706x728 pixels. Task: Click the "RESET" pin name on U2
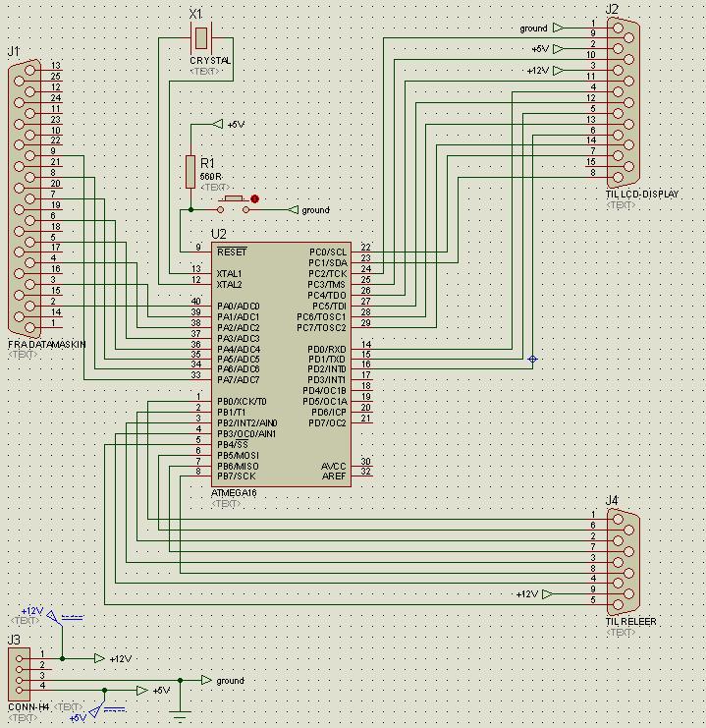(x=232, y=252)
